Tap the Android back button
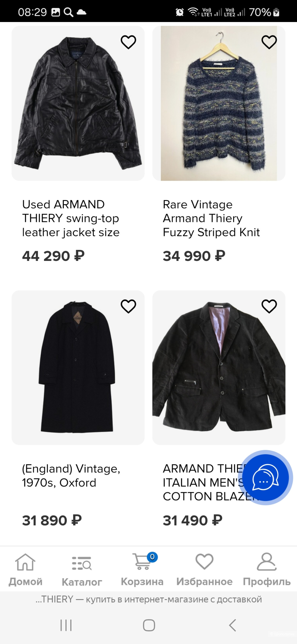297x644 pixels. [233, 625]
